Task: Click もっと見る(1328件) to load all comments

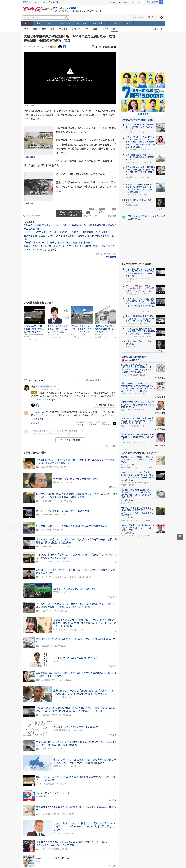Action: (x=70, y=440)
